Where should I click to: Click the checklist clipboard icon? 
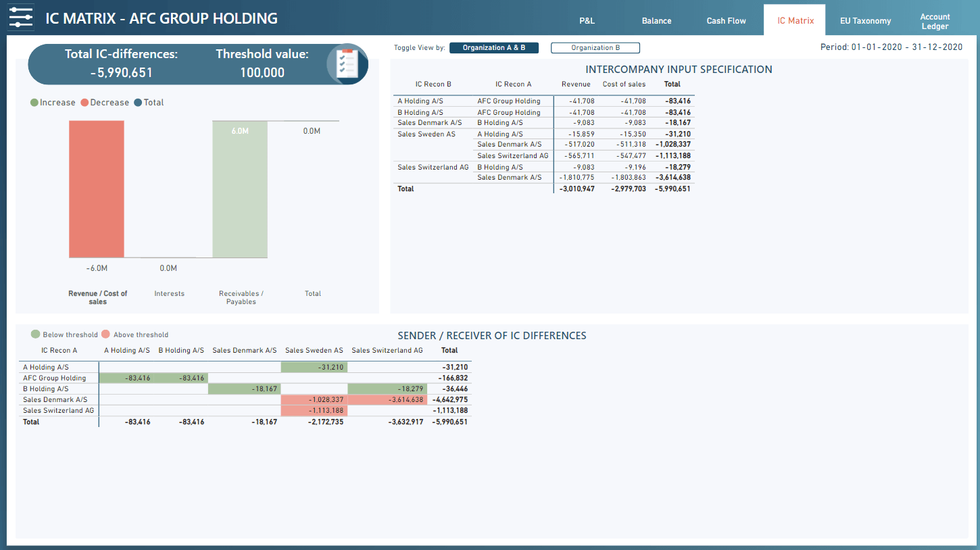pyautogui.click(x=347, y=64)
